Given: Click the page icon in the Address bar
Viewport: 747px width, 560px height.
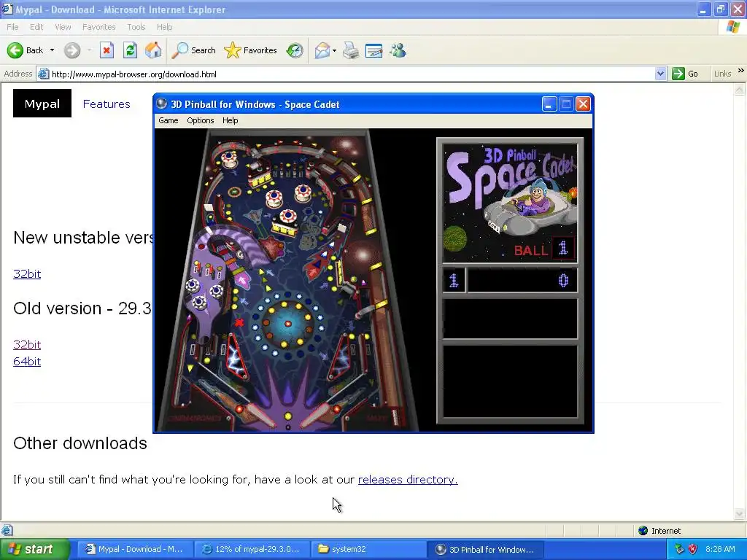Looking at the screenshot, I should click(x=43, y=74).
